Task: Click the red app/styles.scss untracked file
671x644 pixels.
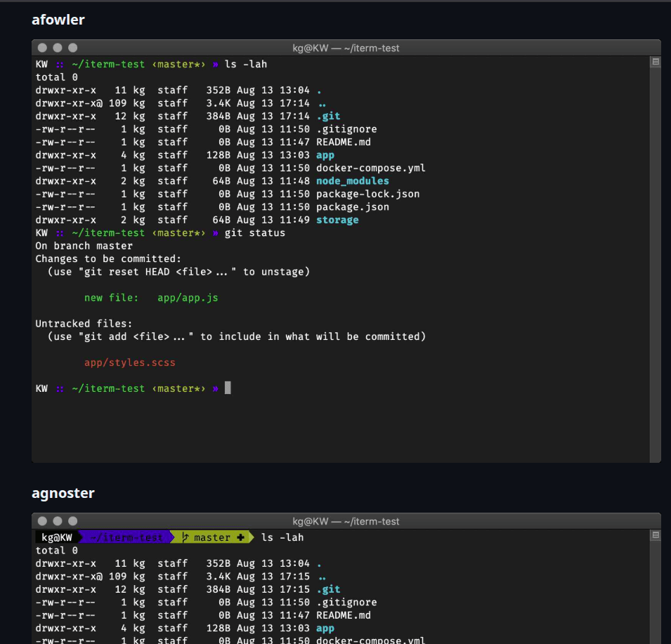Action: tap(129, 363)
